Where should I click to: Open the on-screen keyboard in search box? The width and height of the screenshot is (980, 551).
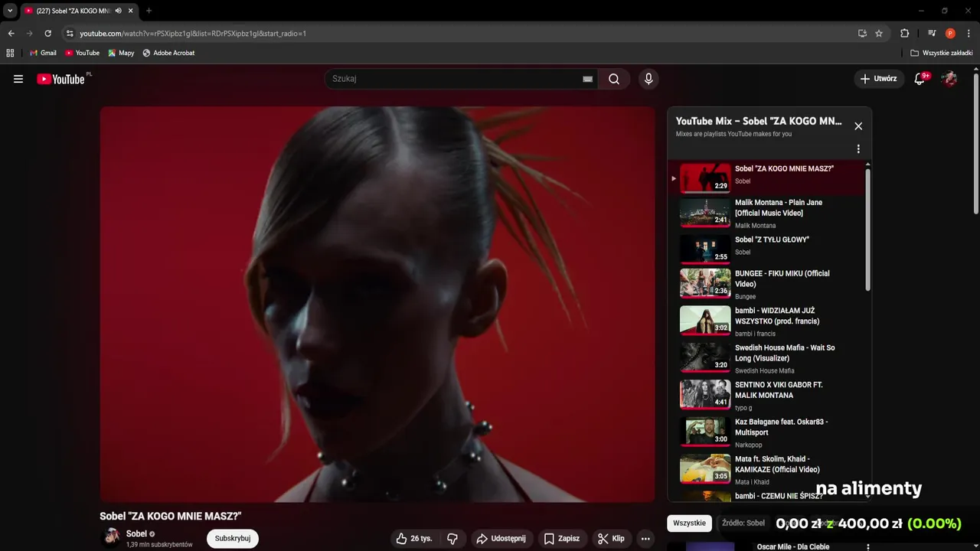tap(587, 79)
